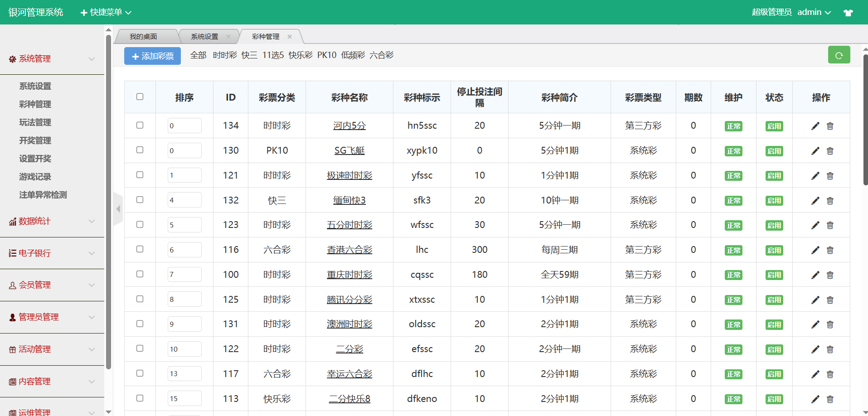The height and width of the screenshot is (416, 868).
Task: Switch to the 我的桌面 tab
Action: pos(143,37)
